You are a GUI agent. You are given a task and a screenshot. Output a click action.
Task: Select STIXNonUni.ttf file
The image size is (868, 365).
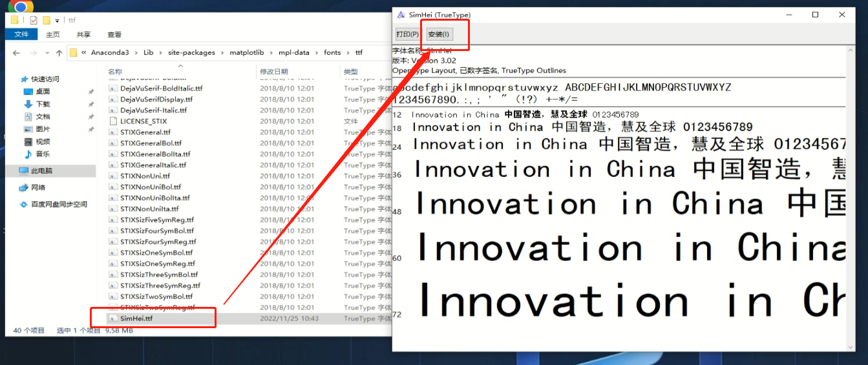tap(145, 176)
